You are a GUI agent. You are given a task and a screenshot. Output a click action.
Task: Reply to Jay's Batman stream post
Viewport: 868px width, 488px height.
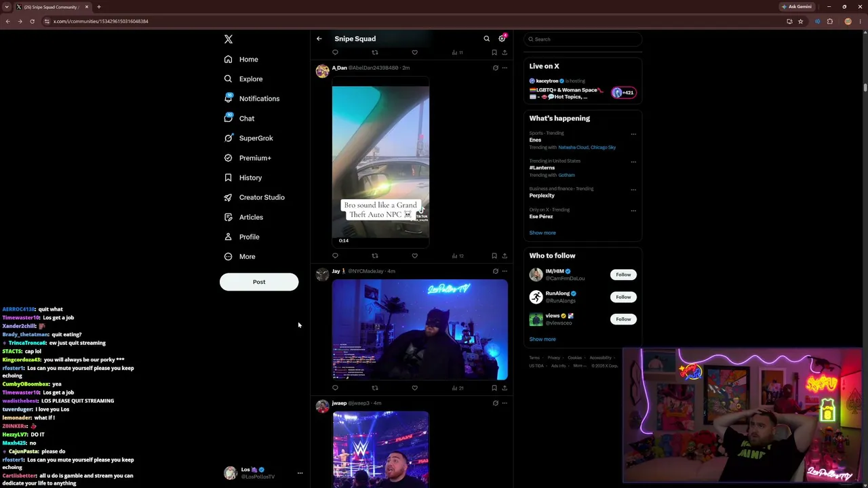click(335, 388)
